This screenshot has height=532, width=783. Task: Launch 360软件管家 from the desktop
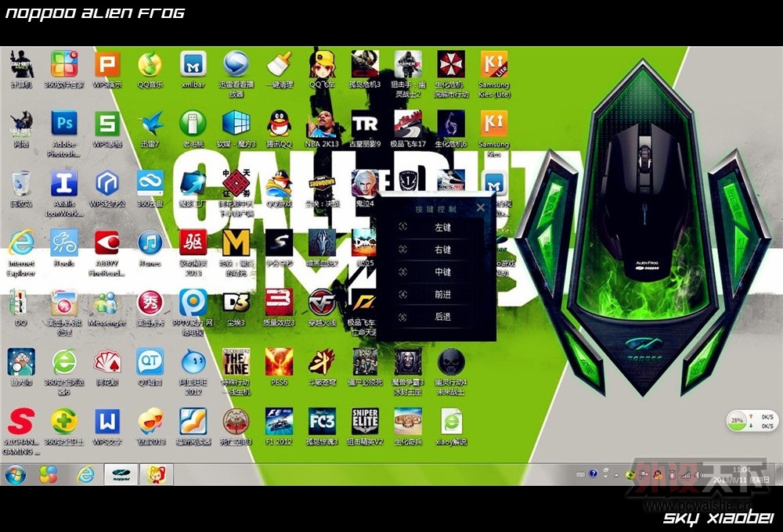[x=64, y=64]
